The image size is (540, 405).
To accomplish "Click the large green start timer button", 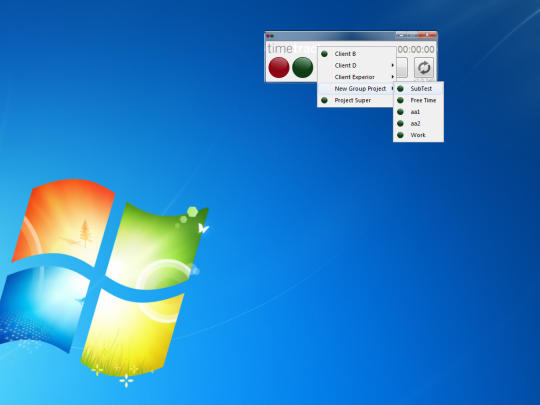I will pyautogui.click(x=302, y=67).
